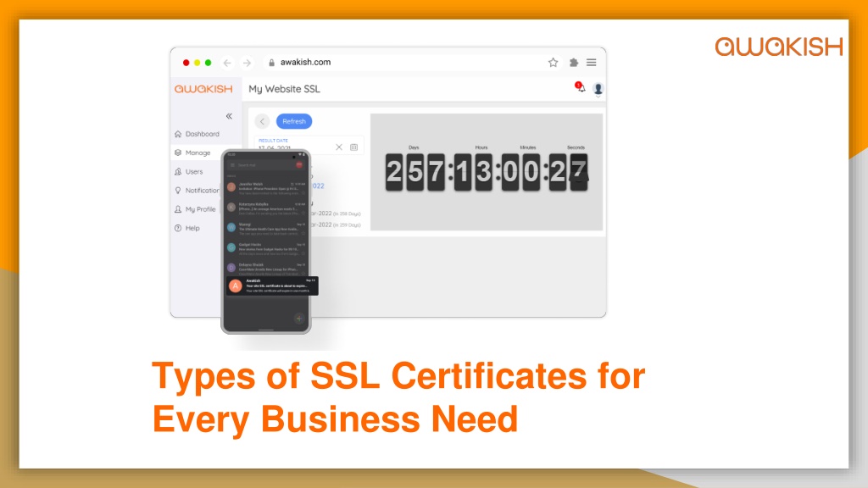Star the Jennifer Walsh email
Image resolution: width=868 pixels, height=488 pixels.
tap(303, 193)
